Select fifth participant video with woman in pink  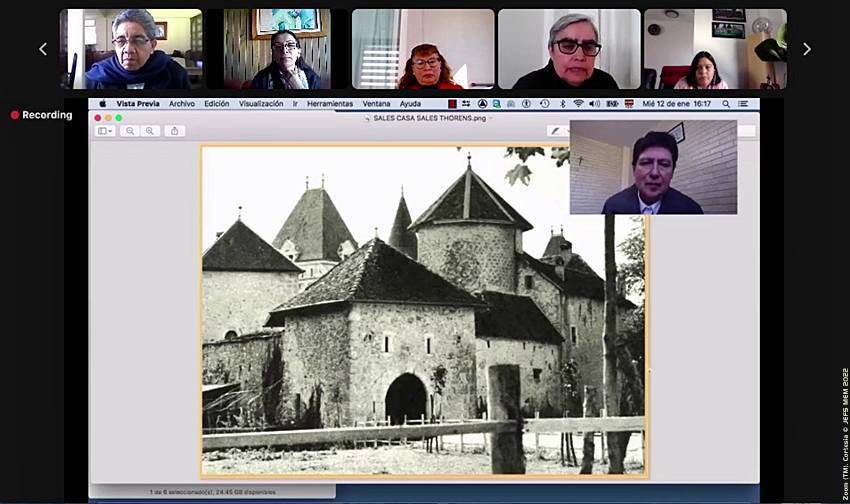tap(715, 49)
